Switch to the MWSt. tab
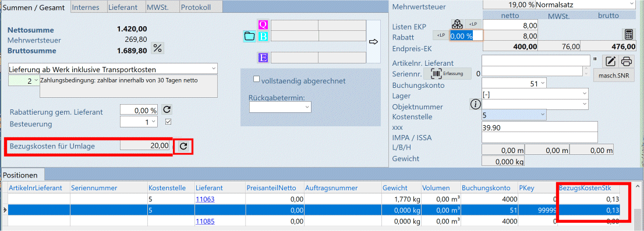The height and width of the screenshot is (231, 644). click(x=162, y=6)
